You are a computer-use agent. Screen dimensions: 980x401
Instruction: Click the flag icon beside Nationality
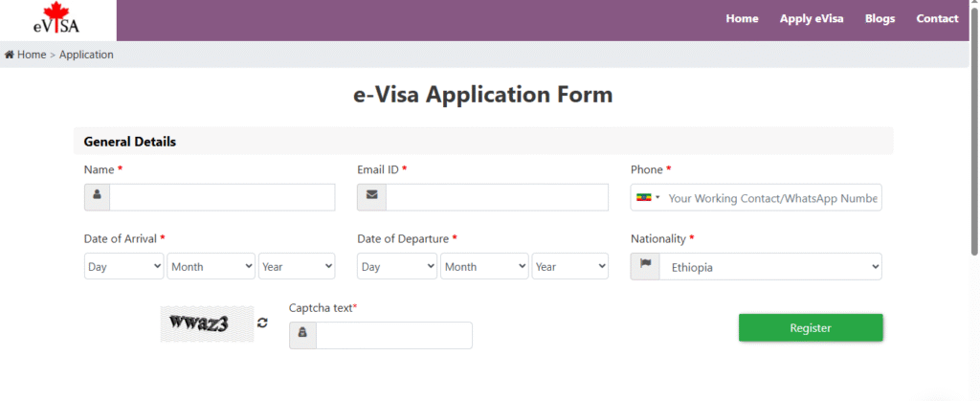pyautogui.click(x=645, y=266)
